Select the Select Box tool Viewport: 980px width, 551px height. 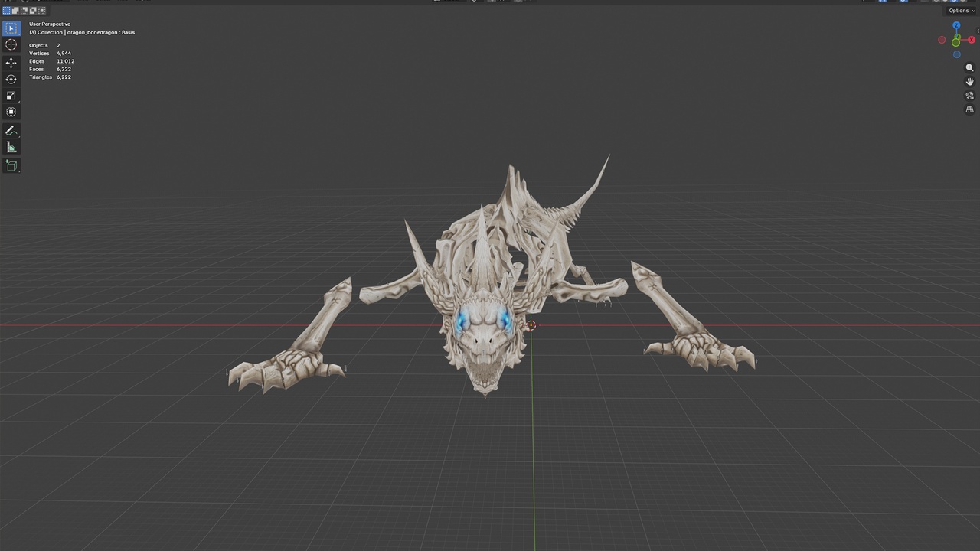[x=11, y=28]
